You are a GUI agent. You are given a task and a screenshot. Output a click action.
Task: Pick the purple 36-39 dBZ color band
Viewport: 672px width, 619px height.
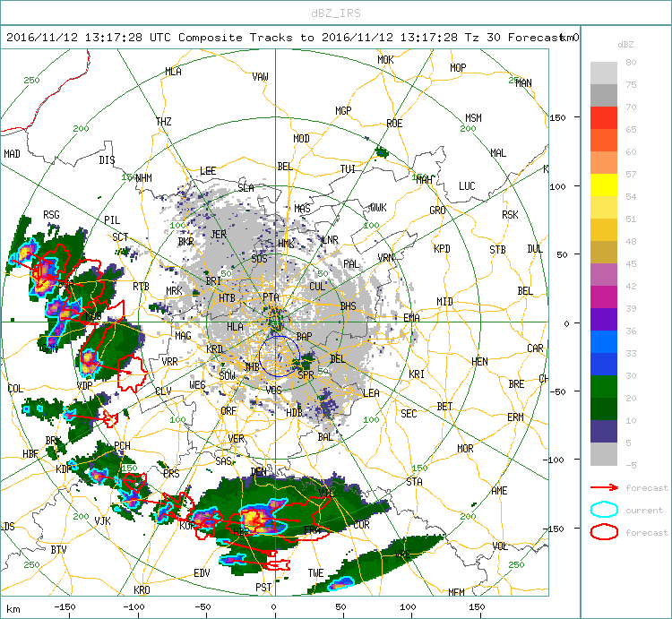point(603,319)
